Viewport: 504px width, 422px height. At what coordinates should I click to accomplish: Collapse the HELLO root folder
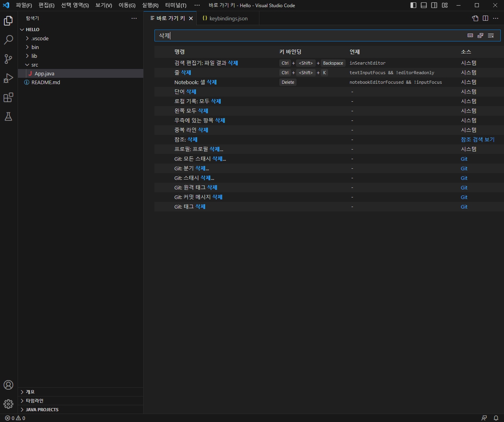[81, 30]
